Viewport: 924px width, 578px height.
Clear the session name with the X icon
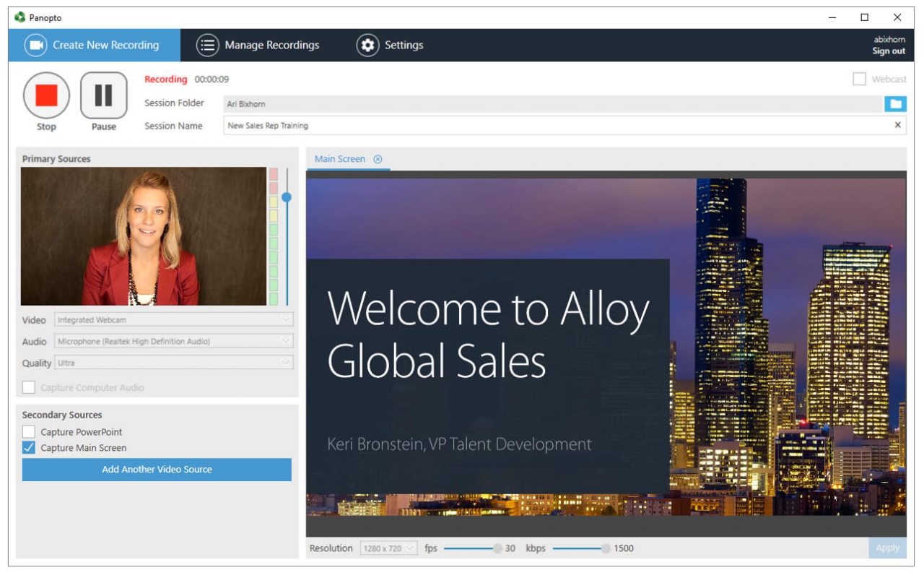tap(897, 125)
